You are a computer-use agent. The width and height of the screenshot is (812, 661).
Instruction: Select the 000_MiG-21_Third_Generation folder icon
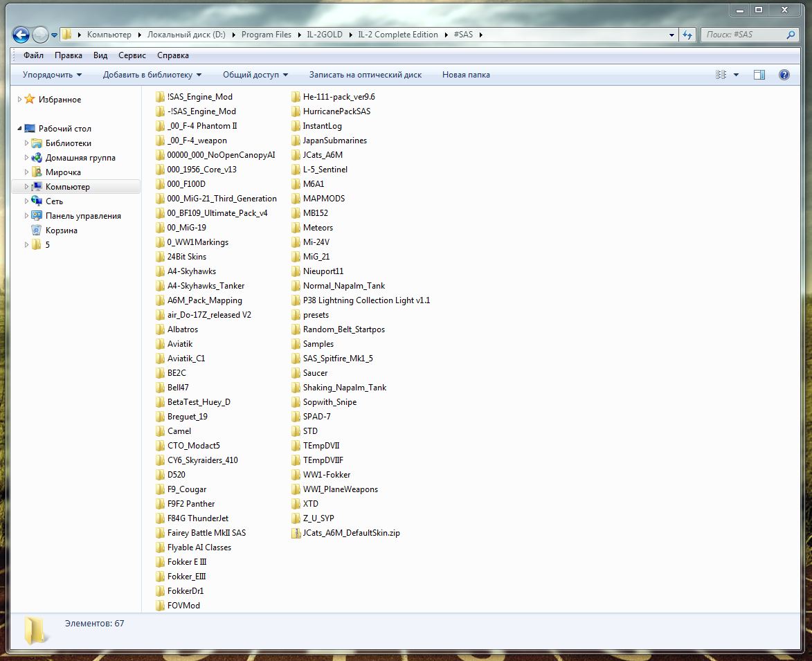click(160, 198)
